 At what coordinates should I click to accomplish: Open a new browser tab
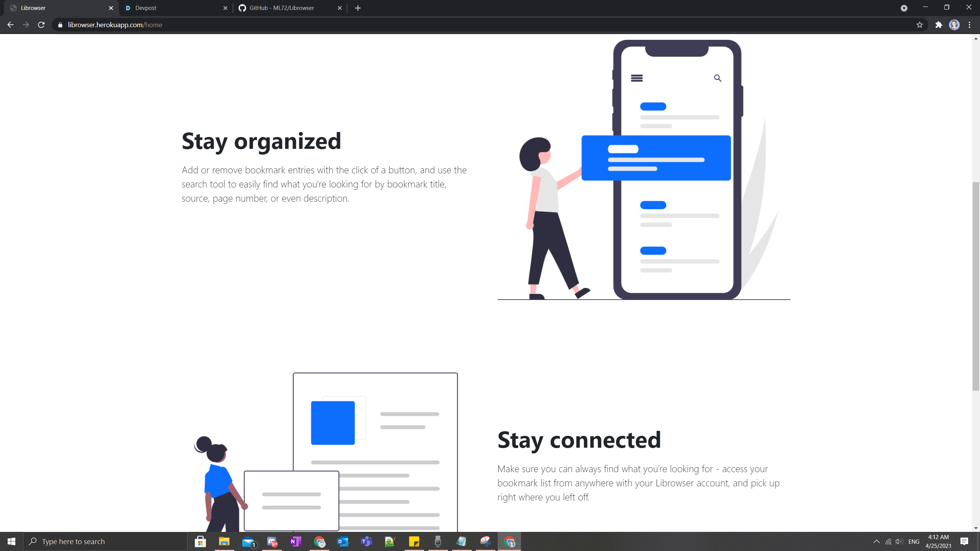(358, 8)
